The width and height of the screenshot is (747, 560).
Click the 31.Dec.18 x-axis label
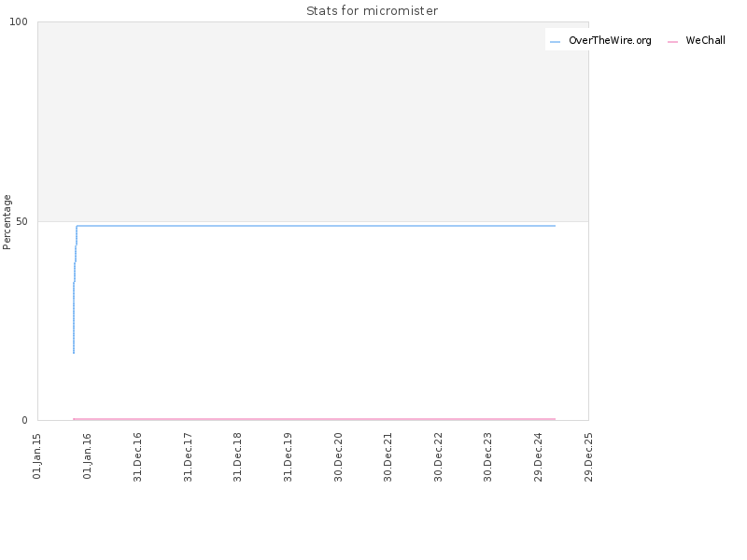[x=238, y=456]
